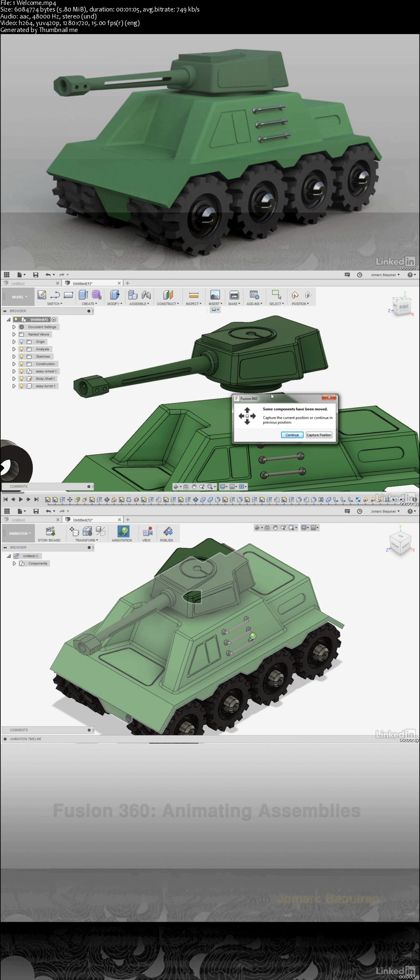Toggle Origin folder lightbulb visibility

(21, 342)
